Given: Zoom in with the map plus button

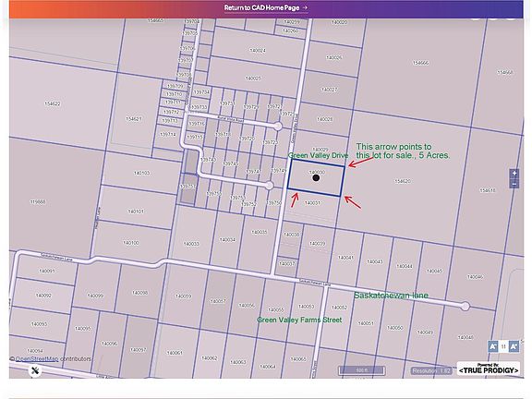Looking at the screenshot, I should coord(514,174).
